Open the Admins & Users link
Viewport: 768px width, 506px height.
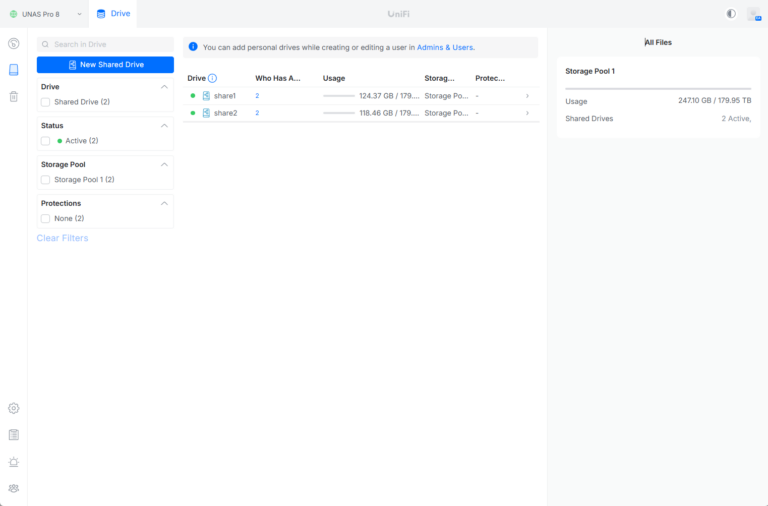pyautogui.click(x=445, y=47)
